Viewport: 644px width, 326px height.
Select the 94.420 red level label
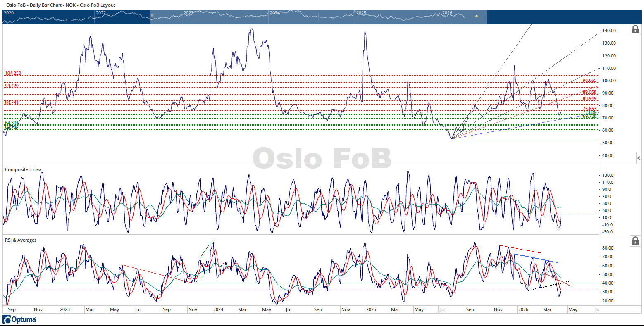coord(12,86)
